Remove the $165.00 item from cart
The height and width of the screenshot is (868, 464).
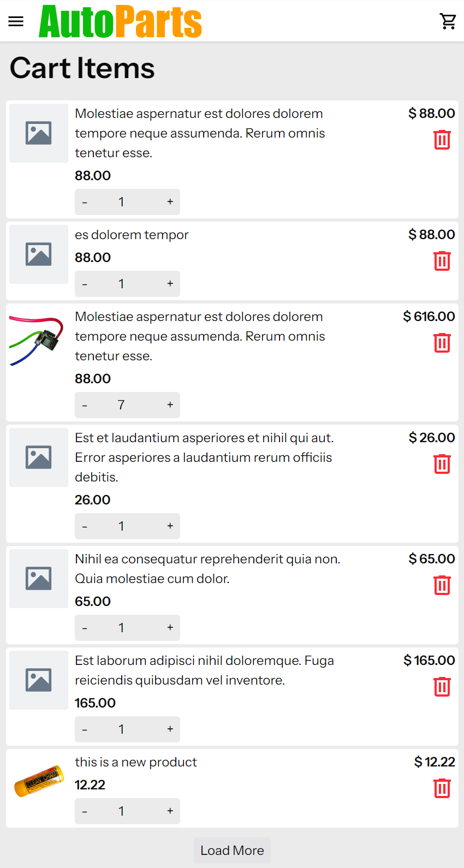[442, 687]
